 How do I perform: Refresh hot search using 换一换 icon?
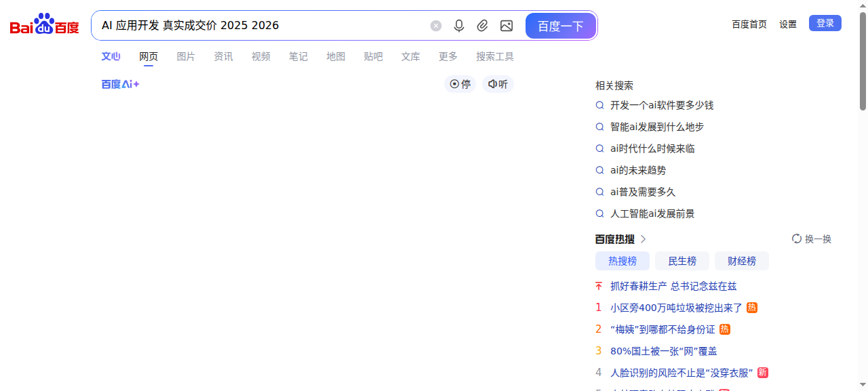pyautogui.click(x=797, y=239)
